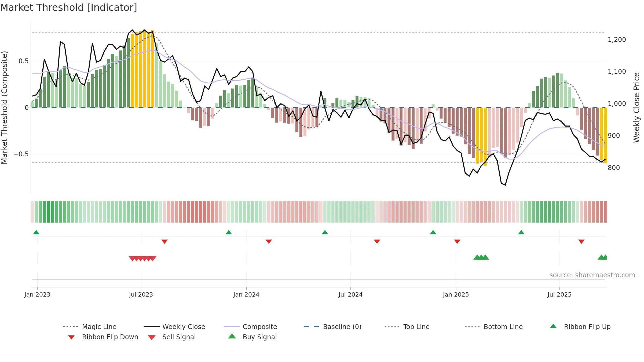Click the ribbon flip down marker near Aug 2025
This screenshot has width=644, height=362.
pos(581,242)
